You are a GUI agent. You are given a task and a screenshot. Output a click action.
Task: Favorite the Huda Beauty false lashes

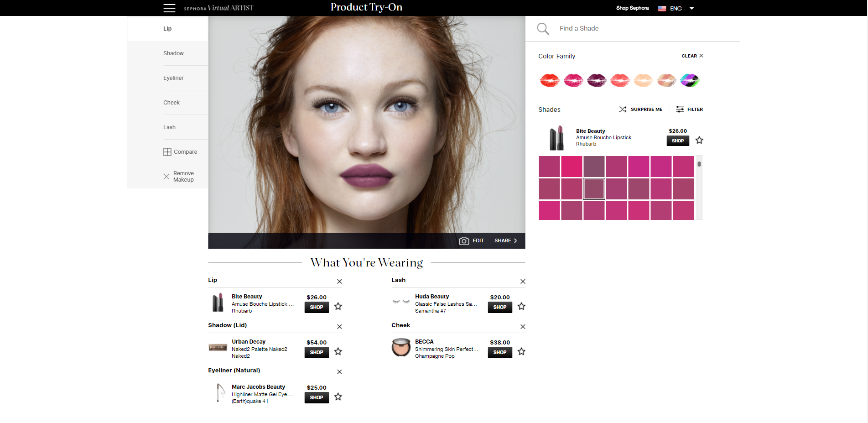(521, 306)
